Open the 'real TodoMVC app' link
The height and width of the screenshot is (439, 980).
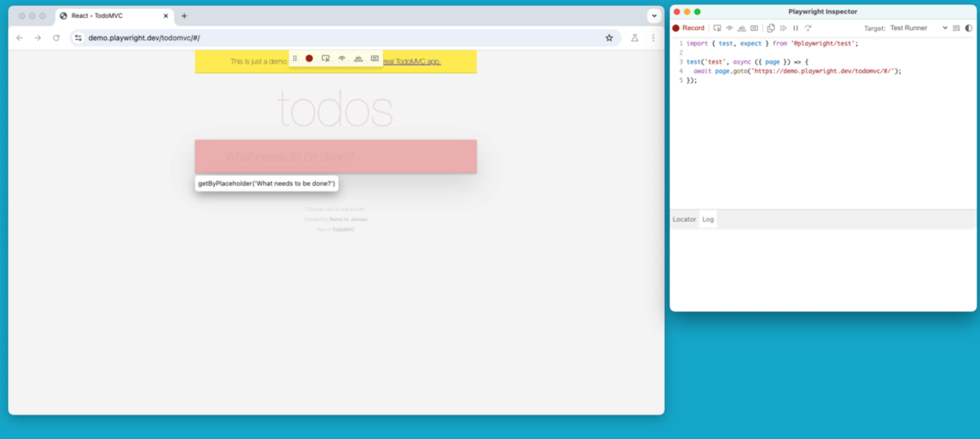pyautogui.click(x=412, y=62)
